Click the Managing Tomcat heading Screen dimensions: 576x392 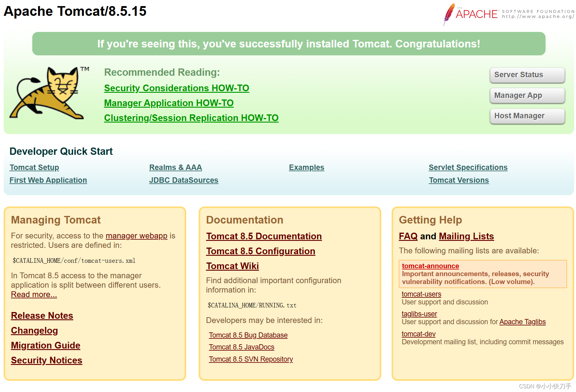56,220
